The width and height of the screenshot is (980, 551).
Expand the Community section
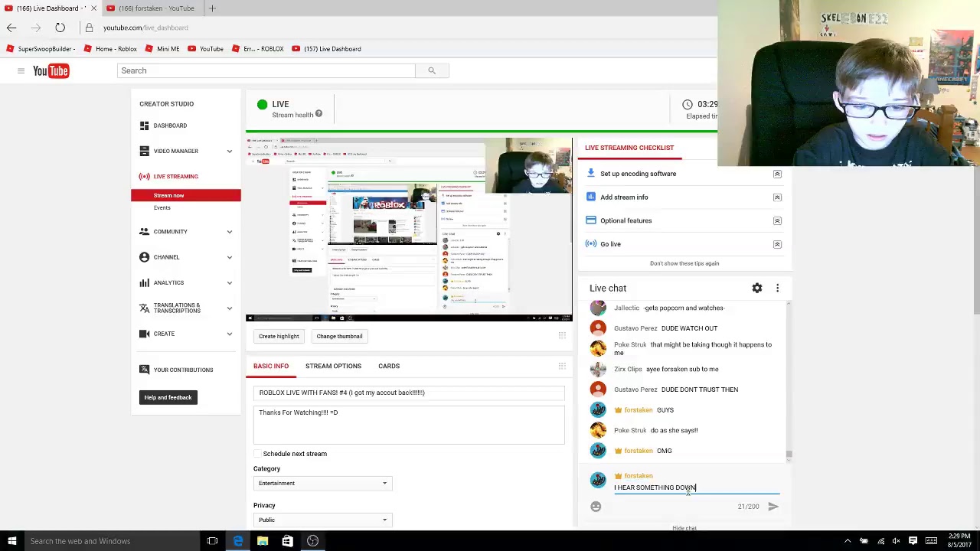click(229, 231)
